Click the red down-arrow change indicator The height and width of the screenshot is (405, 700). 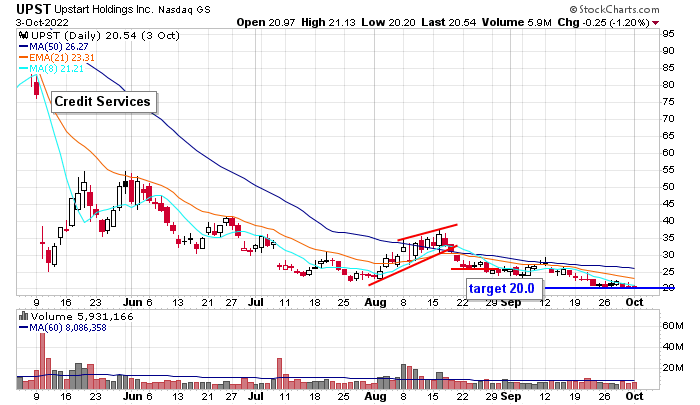pyautogui.click(x=655, y=23)
